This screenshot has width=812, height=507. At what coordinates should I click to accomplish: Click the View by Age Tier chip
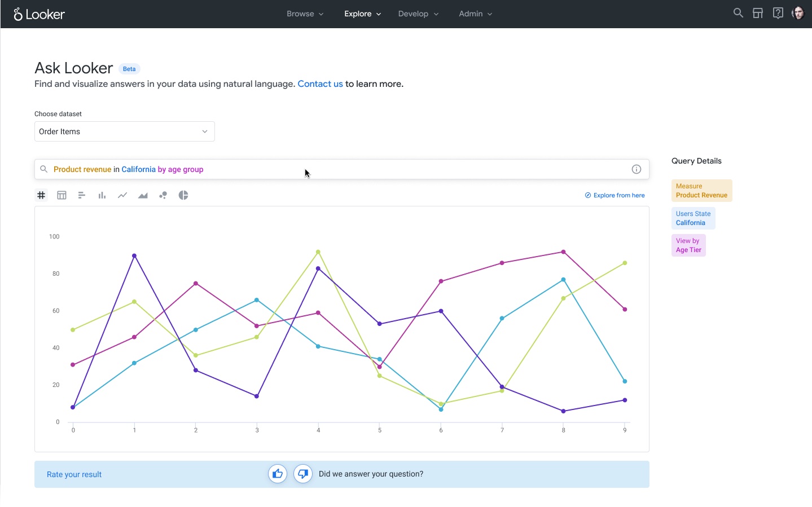coord(688,245)
